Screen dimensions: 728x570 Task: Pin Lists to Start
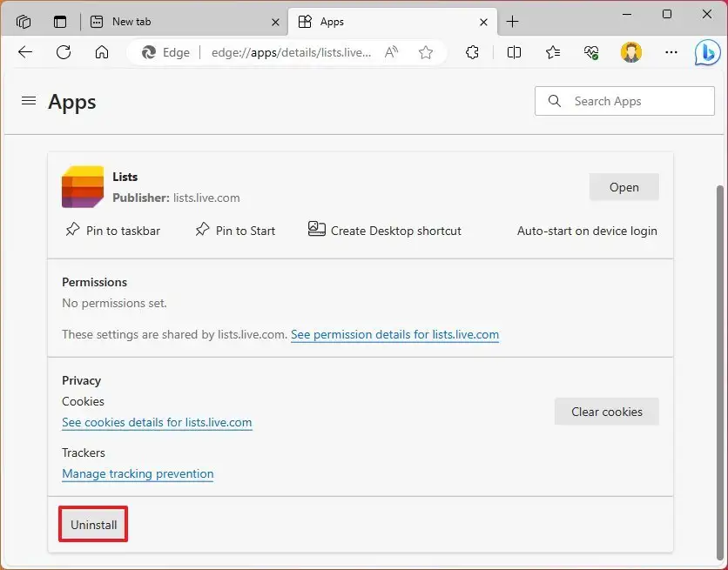pyautogui.click(x=235, y=231)
